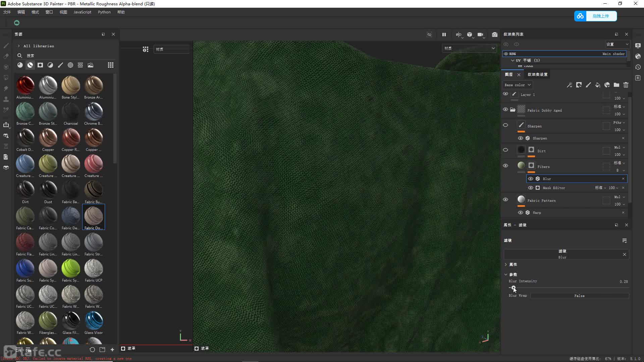
Task: Remove the Warp filter effect
Action: (623, 213)
